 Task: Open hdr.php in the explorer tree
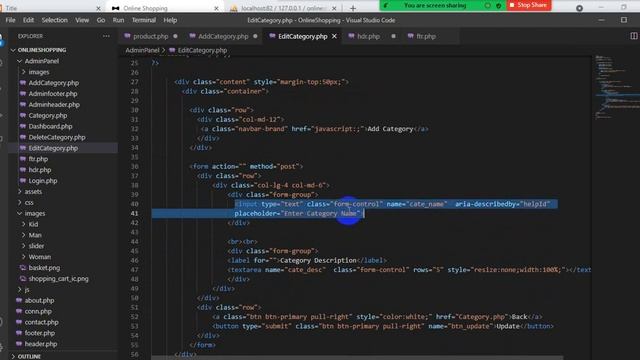pos(40,170)
